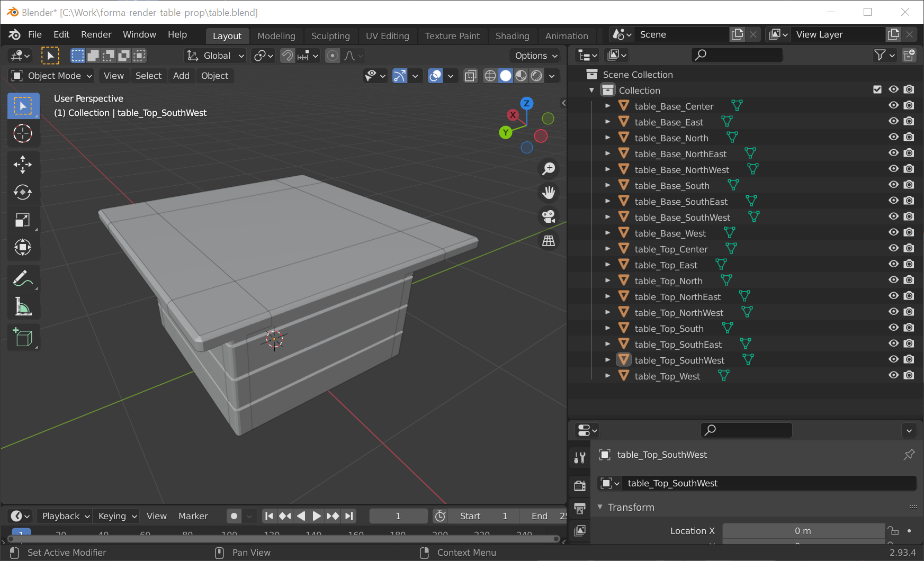The image size is (924, 561).
Task: Enable X-ray mode in the viewport header
Action: tap(470, 76)
